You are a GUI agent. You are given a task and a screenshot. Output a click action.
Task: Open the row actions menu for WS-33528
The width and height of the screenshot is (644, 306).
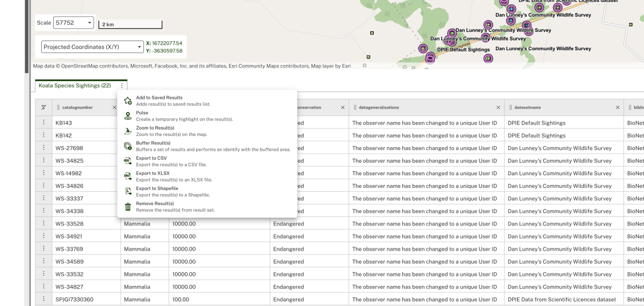pyautogui.click(x=43, y=224)
